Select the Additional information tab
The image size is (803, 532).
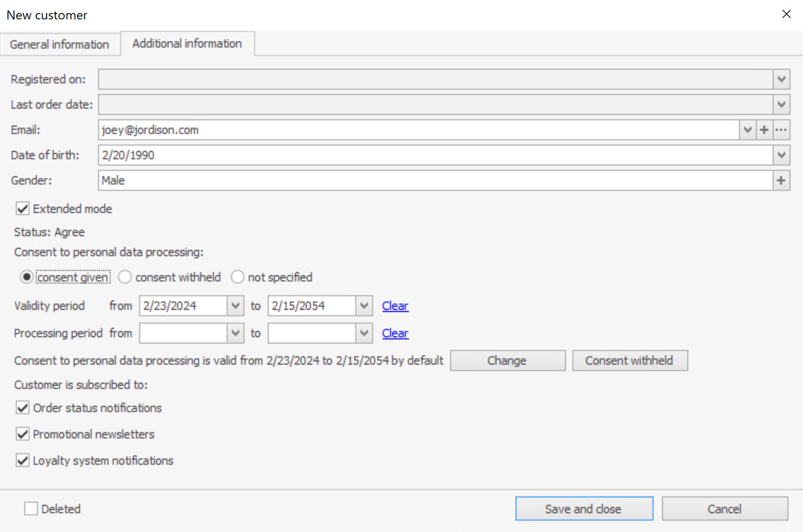coord(187,43)
